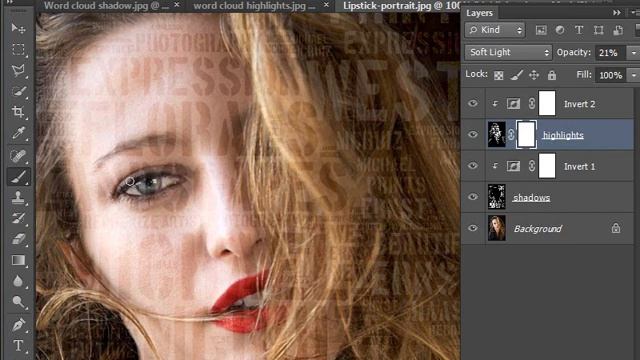Viewport: 640px width, 360px height.
Task: Select the Pen tool
Action: tap(18, 324)
